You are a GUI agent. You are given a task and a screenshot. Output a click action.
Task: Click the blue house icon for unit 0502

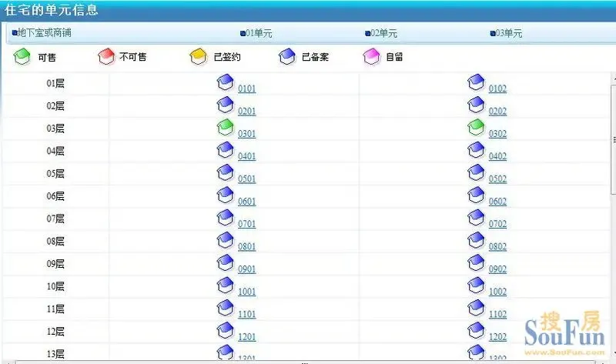click(476, 173)
